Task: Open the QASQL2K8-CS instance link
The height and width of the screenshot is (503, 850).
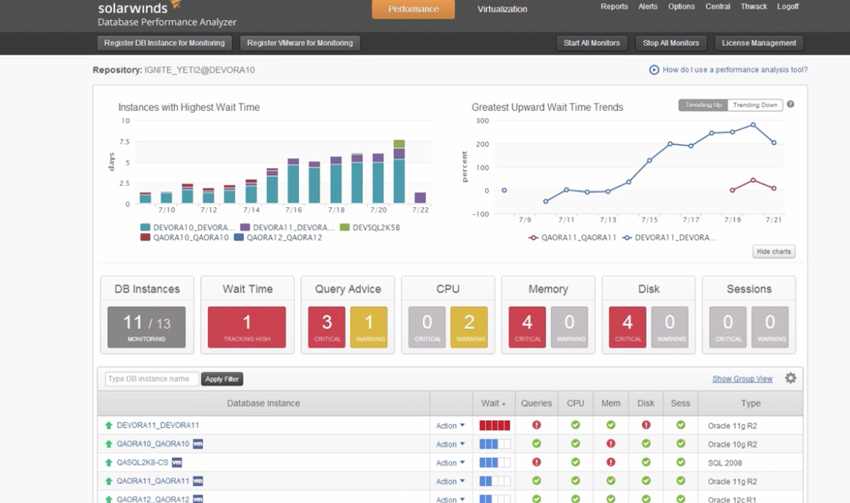Action: tap(143, 462)
